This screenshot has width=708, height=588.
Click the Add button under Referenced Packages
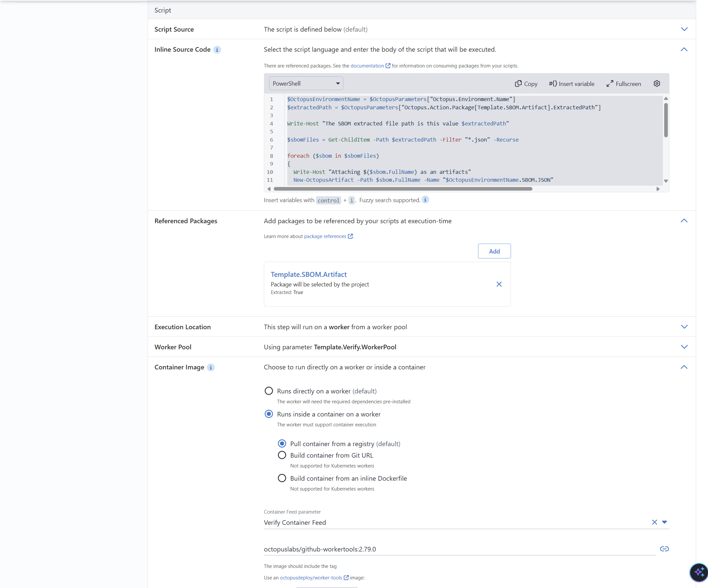pos(494,251)
